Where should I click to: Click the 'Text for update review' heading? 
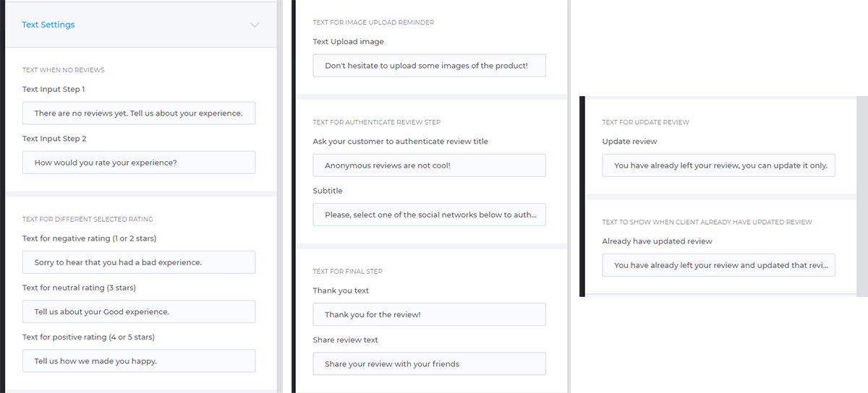[646, 122]
